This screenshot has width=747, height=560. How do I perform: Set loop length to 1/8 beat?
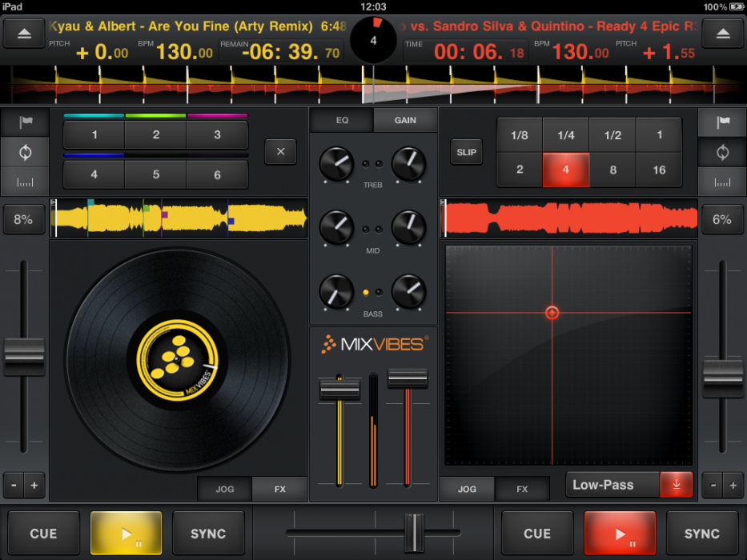(520, 135)
